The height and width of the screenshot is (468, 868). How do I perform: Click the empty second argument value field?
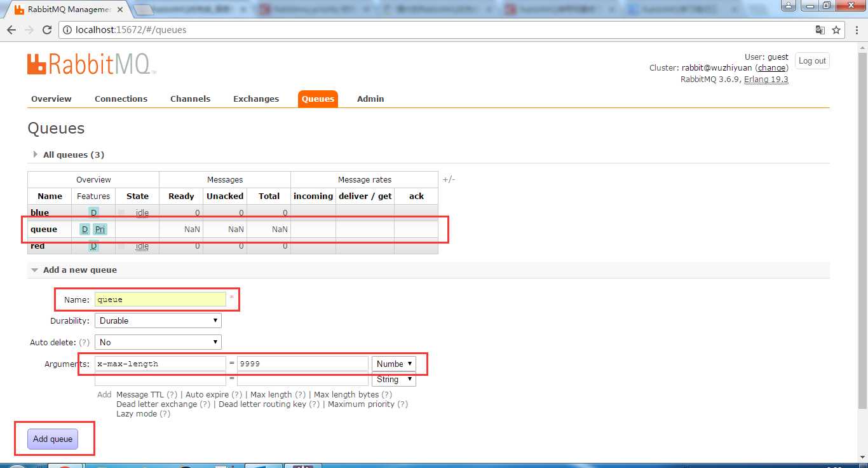(302, 379)
